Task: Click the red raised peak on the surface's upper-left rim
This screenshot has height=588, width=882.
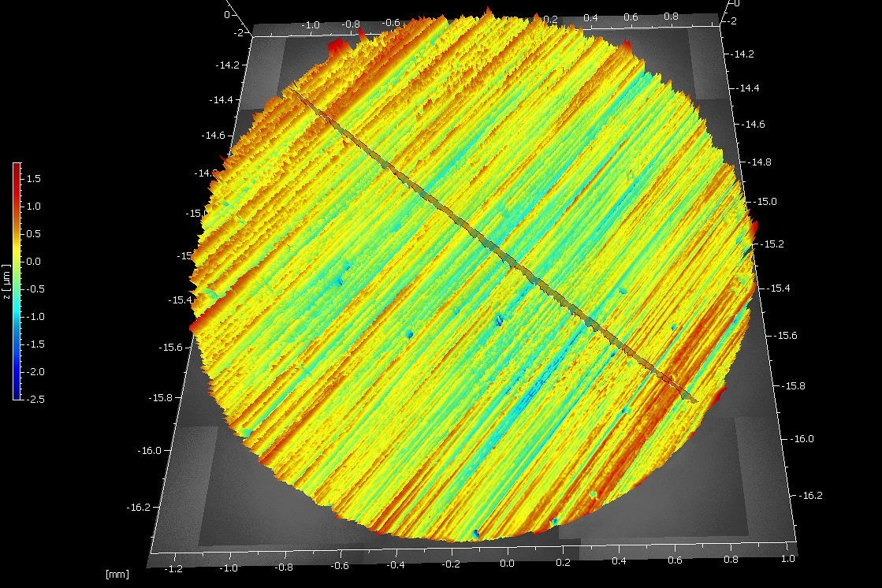Action: point(337,47)
